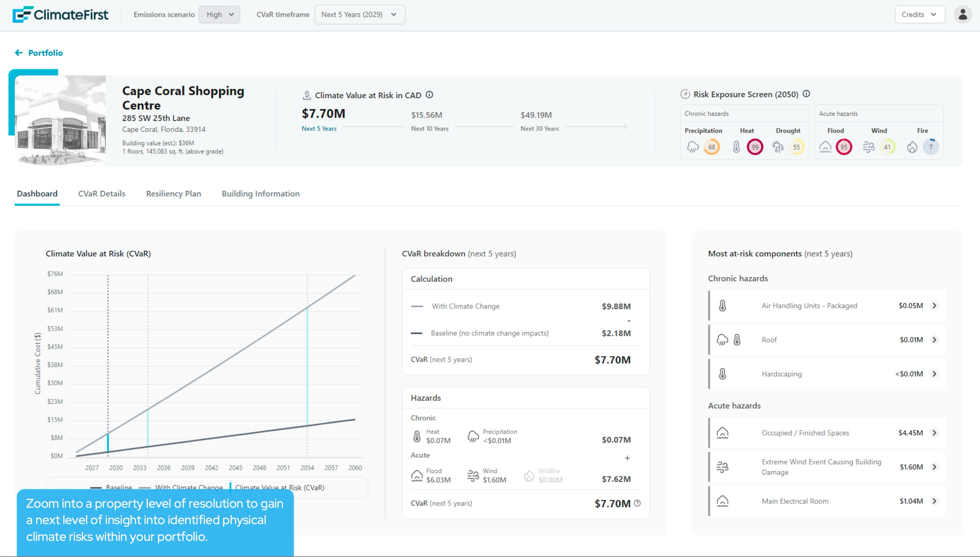Click the Fire hazard flame icon

coord(912,147)
